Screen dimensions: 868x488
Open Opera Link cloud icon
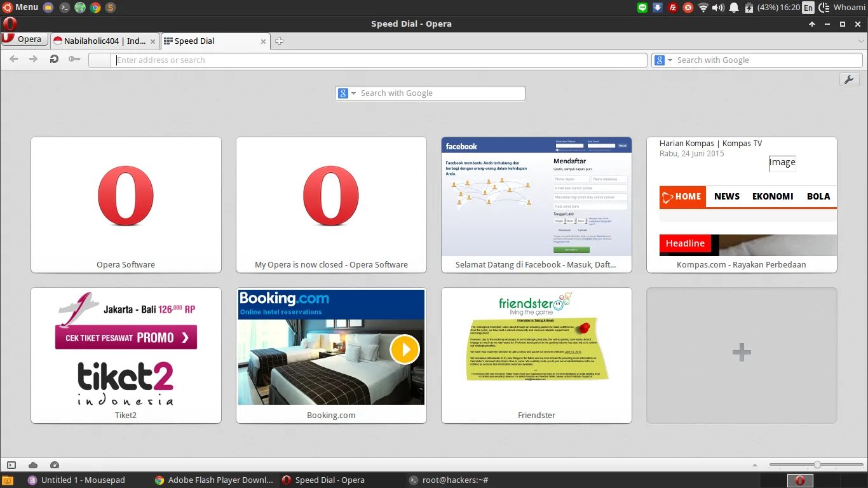[33, 465]
